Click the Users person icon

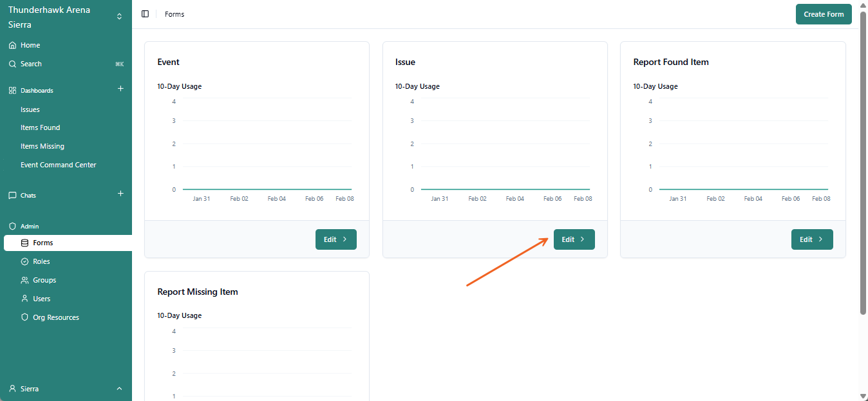tap(25, 299)
